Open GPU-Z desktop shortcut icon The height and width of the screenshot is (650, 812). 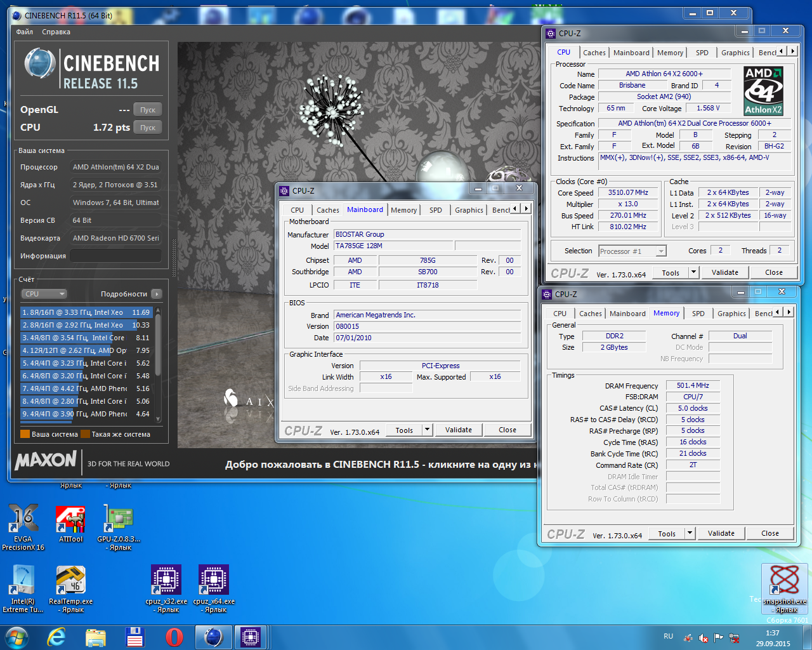pos(119,527)
